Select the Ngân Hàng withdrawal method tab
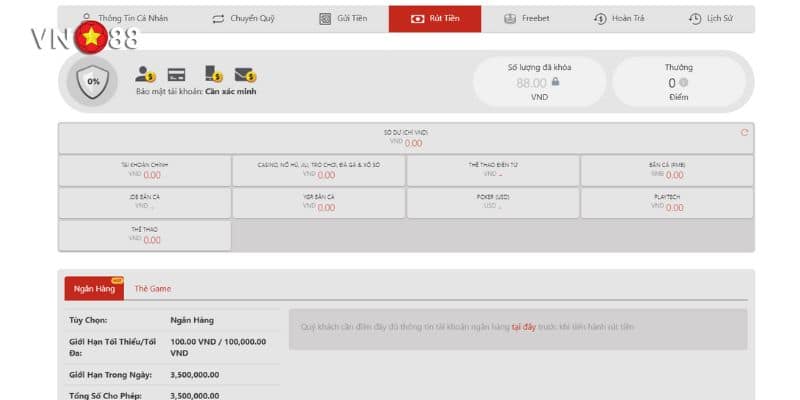The image size is (800, 400). click(94, 288)
